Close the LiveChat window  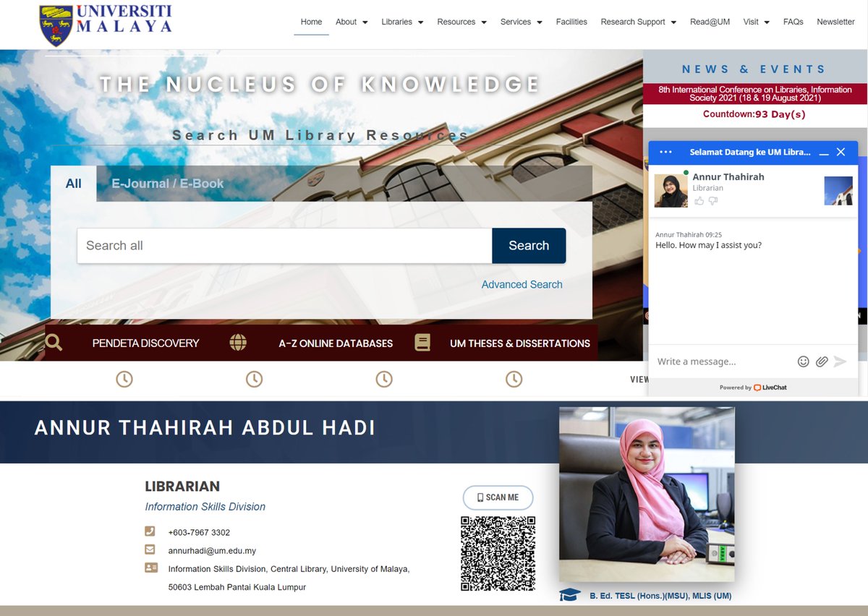(841, 152)
